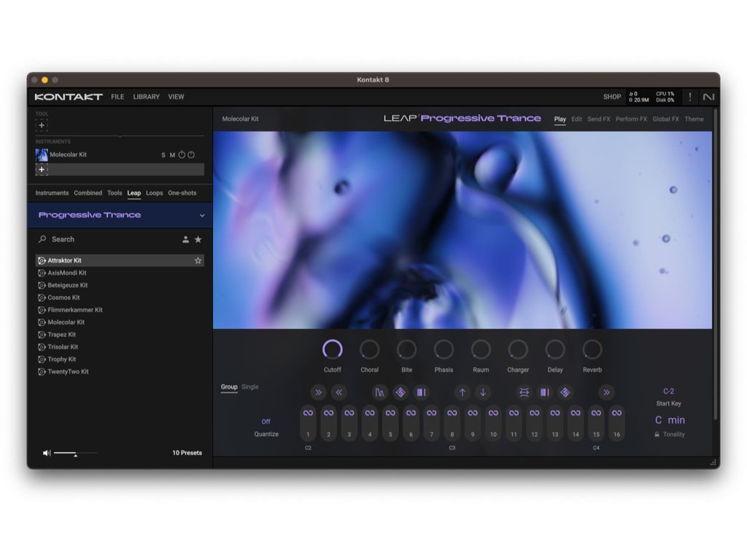The width and height of the screenshot is (747, 560).
Task: Open the Global FX page
Action: pyautogui.click(x=665, y=119)
